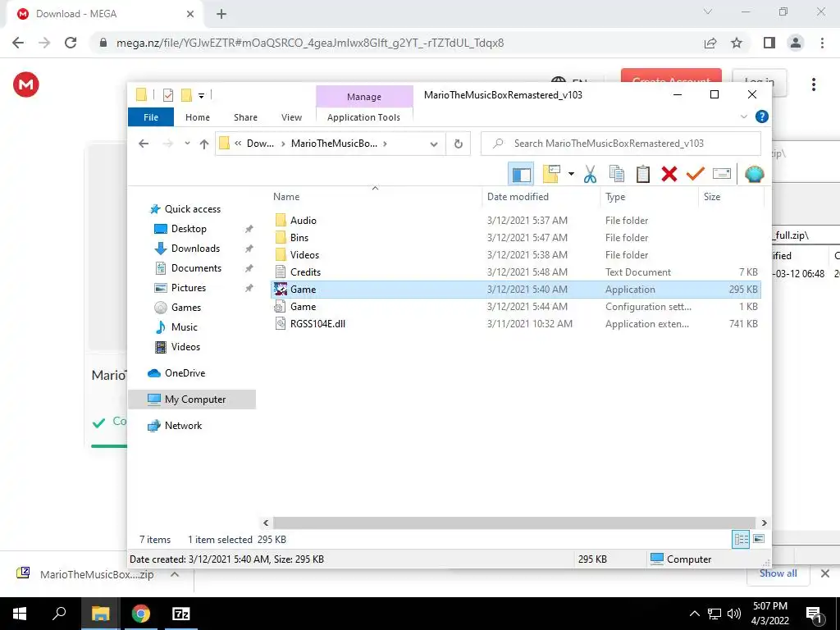The image size is (840, 630).
Task: Open the Home ribbon tab
Action: click(x=198, y=117)
